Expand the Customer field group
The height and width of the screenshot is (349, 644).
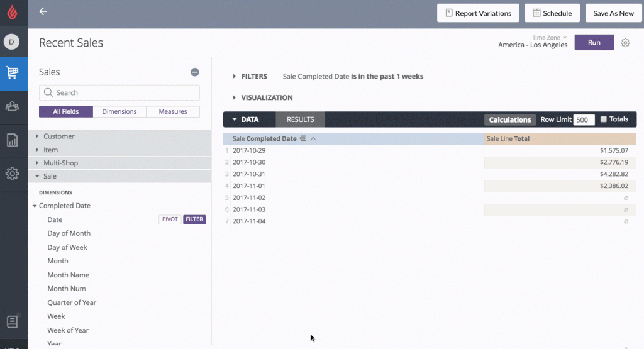(x=119, y=136)
